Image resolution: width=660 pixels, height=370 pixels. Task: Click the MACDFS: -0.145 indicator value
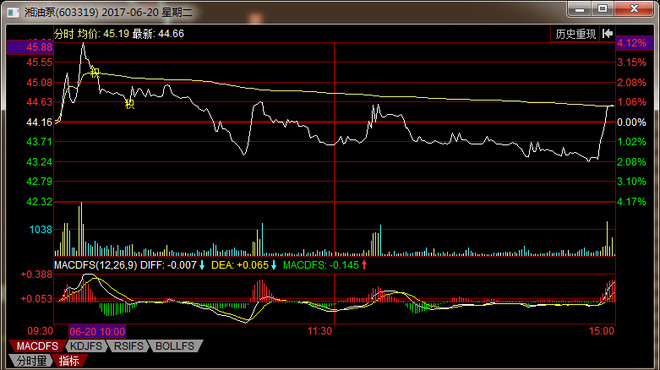point(321,265)
